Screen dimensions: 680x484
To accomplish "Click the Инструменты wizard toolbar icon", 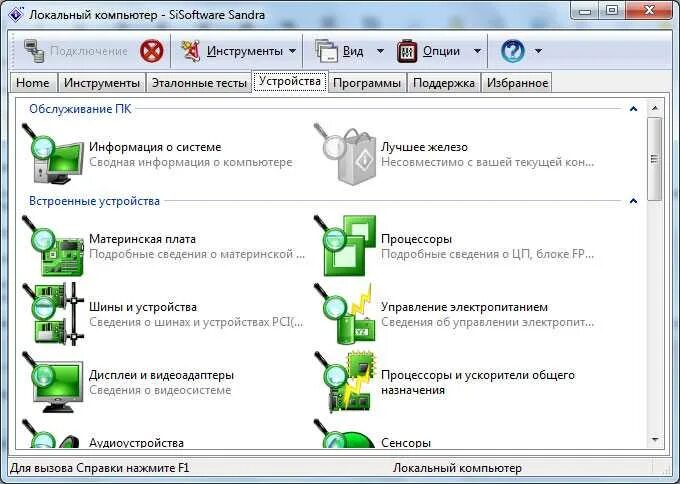I will [190, 51].
